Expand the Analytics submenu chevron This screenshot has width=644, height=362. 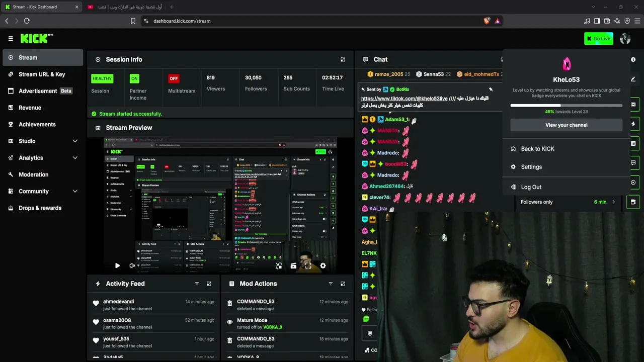pos(75,158)
